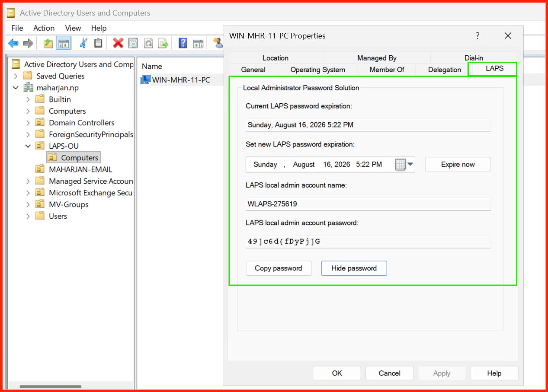Switch to the Operating System tab

click(317, 70)
